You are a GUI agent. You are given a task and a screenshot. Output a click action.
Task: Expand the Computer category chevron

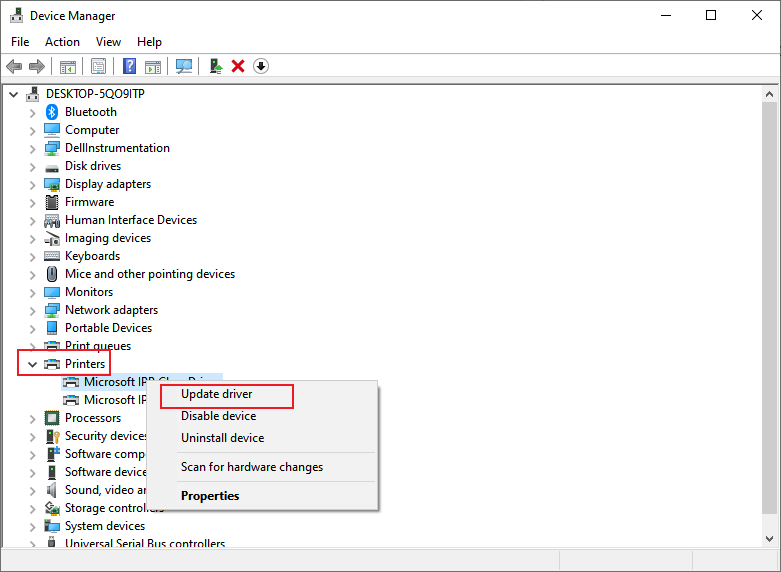tap(32, 131)
